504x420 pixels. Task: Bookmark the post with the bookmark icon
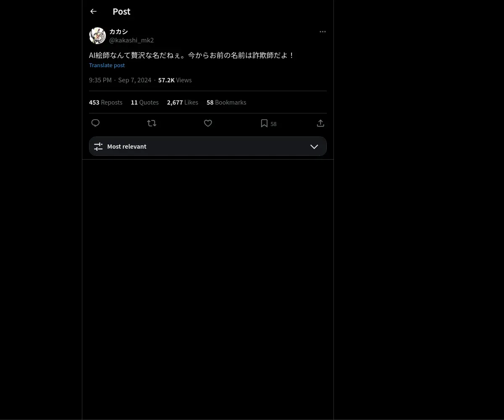(264, 123)
